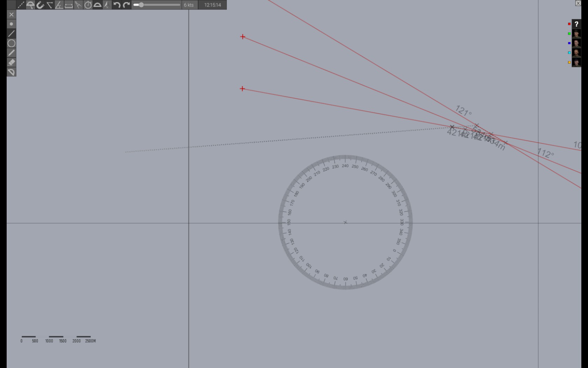Open the stopwatch tool
This screenshot has height=368, width=588.
88,5
